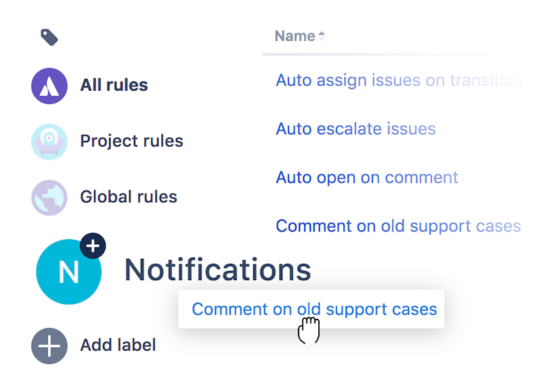
Task: Click the floating dragged Comment rule card
Action: pyautogui.click(x=314, y=309)
